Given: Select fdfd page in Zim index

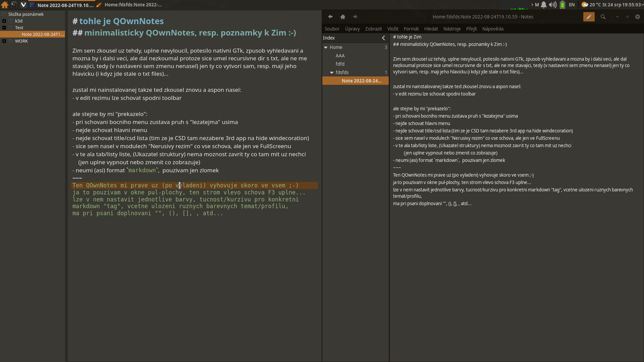Looking at the screenshot, I should [x=340, y=64].
